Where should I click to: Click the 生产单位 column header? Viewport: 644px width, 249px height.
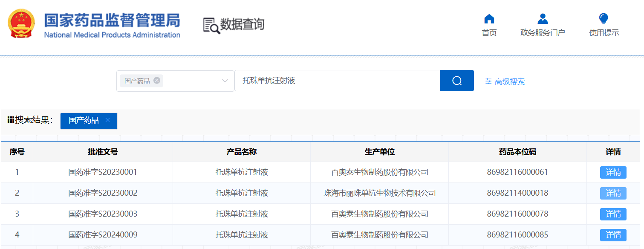380,152
